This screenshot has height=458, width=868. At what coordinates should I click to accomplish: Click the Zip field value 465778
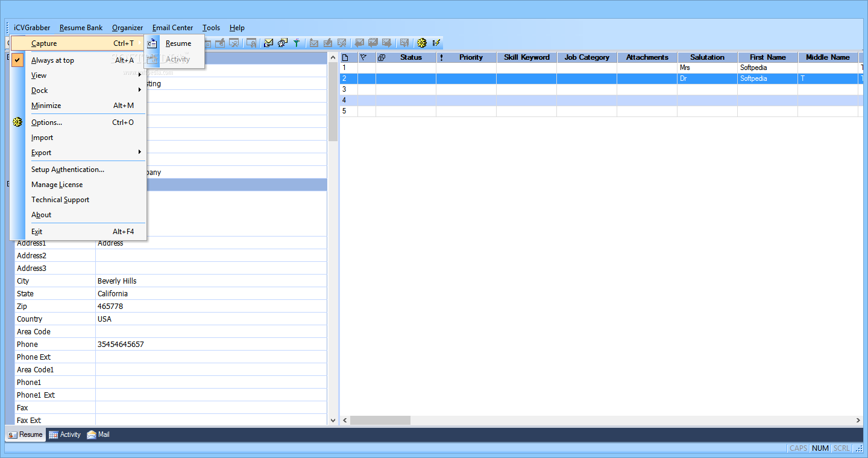[110, 307]
